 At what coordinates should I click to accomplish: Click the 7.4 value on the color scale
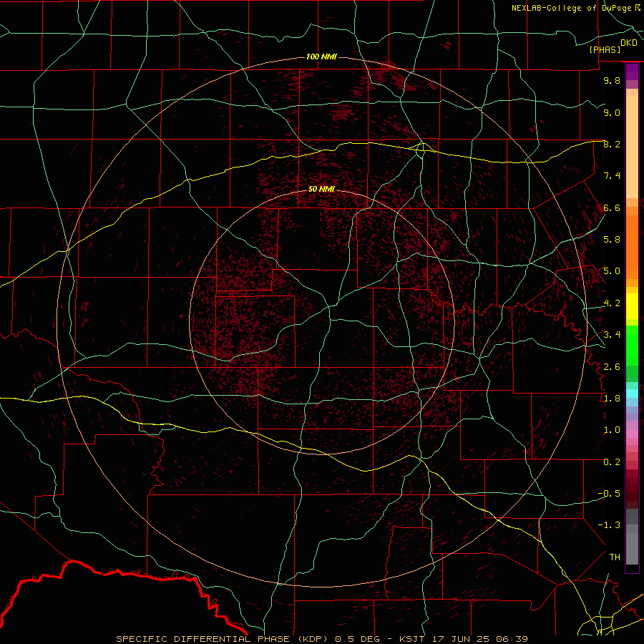coord(612,176)
